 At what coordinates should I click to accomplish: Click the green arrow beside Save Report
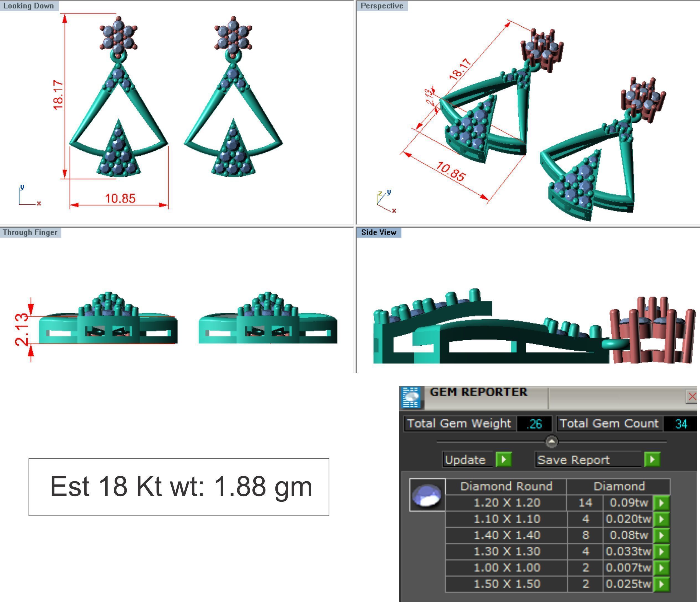coord(652,459)
